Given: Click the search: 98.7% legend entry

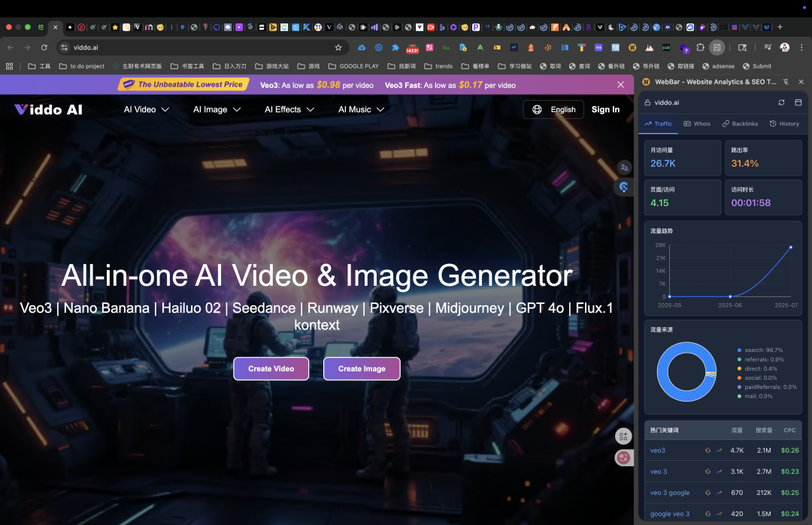Looking at the screenshot, I should click(759, 350).
